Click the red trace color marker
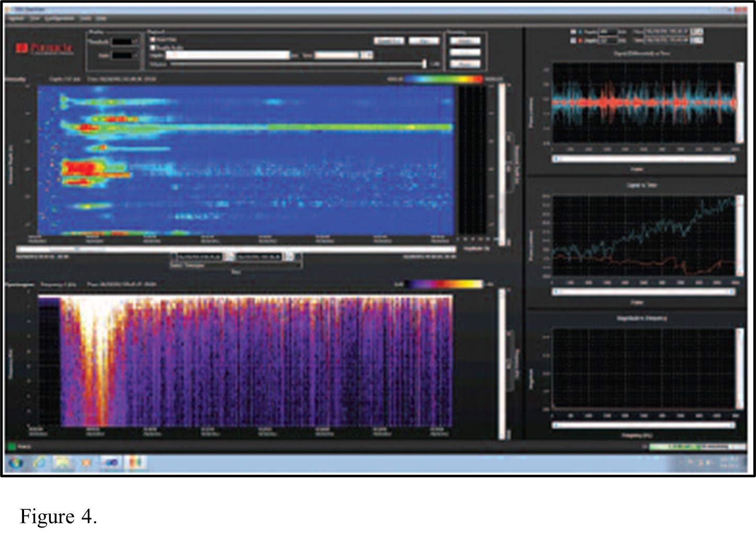Image resolution: width=756 pixels, height=548 pixels. coord(580,40)
